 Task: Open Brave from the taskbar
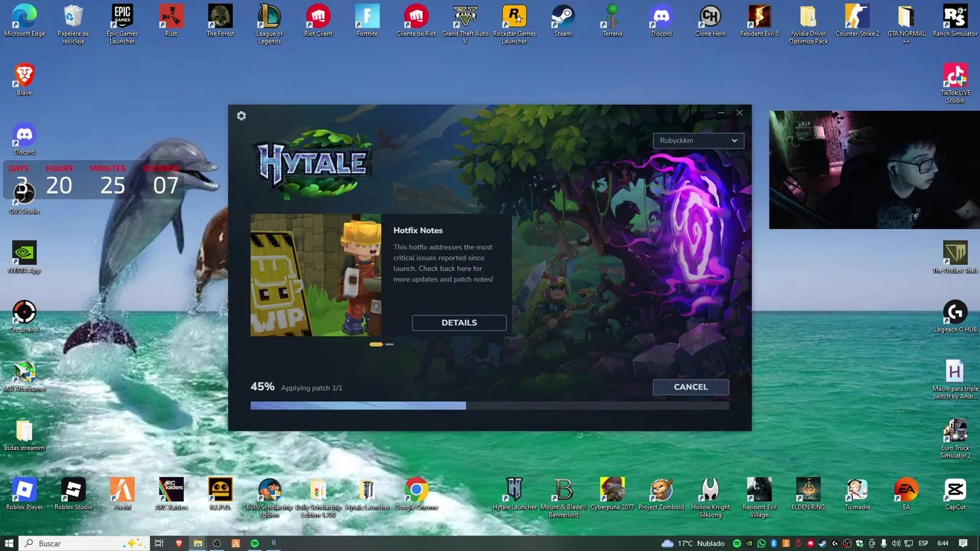pos(179,543)
